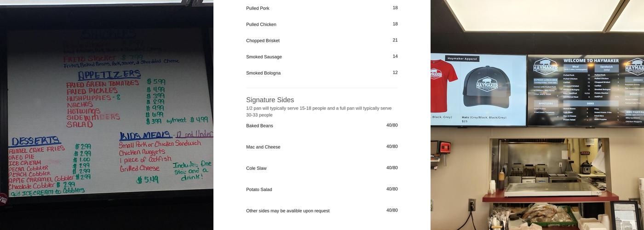The height and width of the screenshot is (230, 644).
Task: Click the 'Other sides' upon request note
Action: [287, 211]
